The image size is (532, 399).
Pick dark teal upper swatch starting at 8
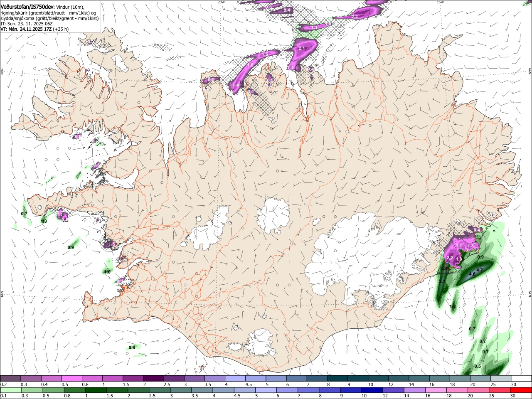click(x=337, y=378)
